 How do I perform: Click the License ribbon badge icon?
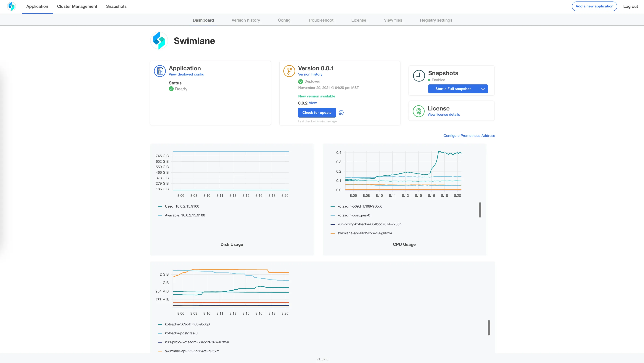point(419,111)
